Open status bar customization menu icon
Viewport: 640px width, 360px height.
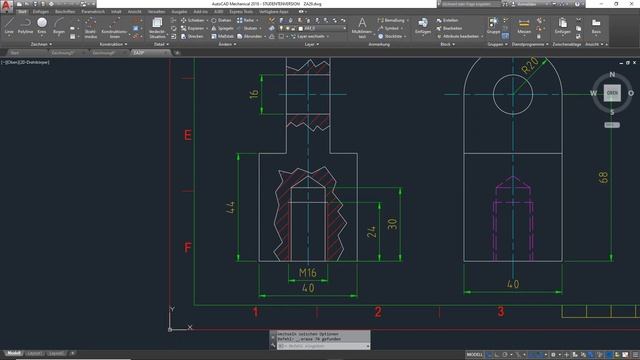636,355
